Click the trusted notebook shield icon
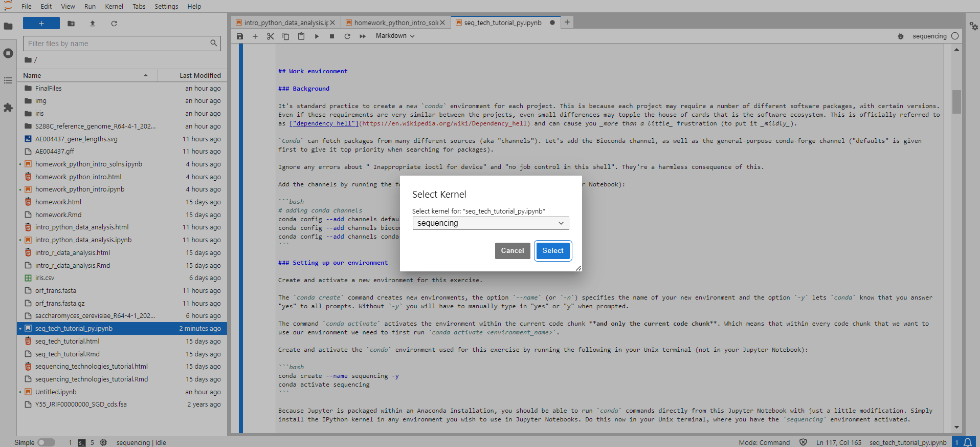This screenshot has height=447, width=980. click(803, 442)
